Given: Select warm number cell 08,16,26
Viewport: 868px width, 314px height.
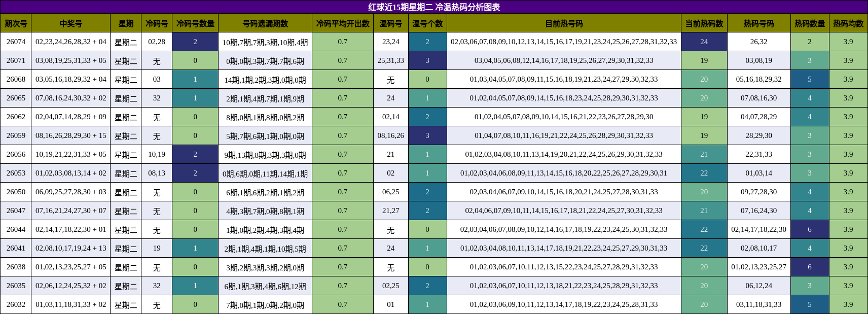Looking at the screenshot, I should click(391, 135).
